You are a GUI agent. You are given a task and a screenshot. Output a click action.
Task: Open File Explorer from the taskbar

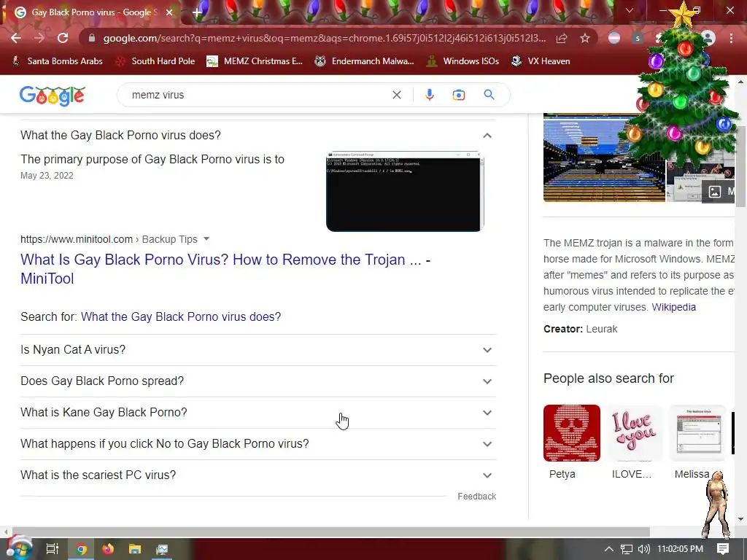point(135,549)
